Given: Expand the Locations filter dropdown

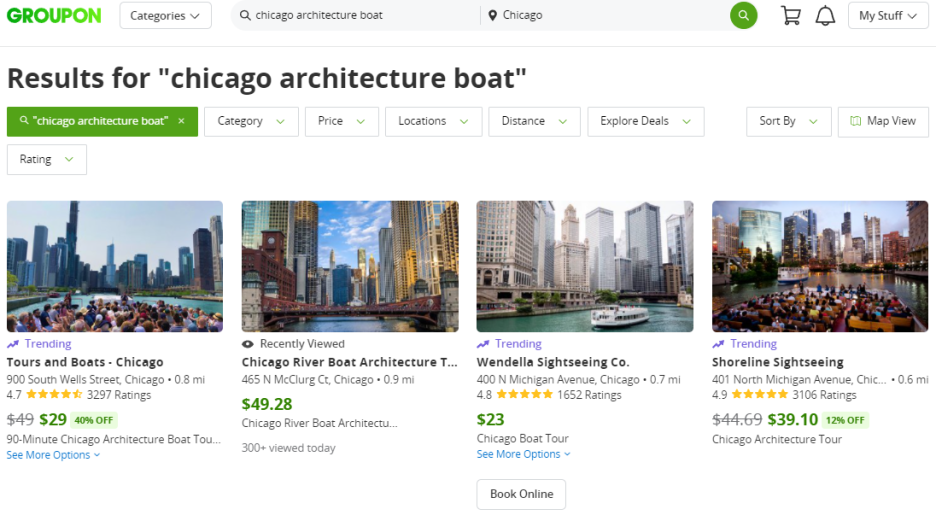Looking at the screenshot, I should click(433, 121).
